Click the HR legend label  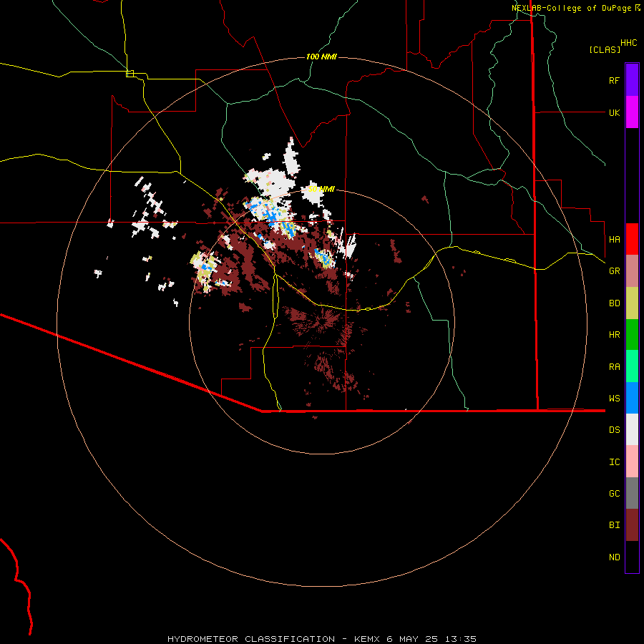(x=614, y=335)
